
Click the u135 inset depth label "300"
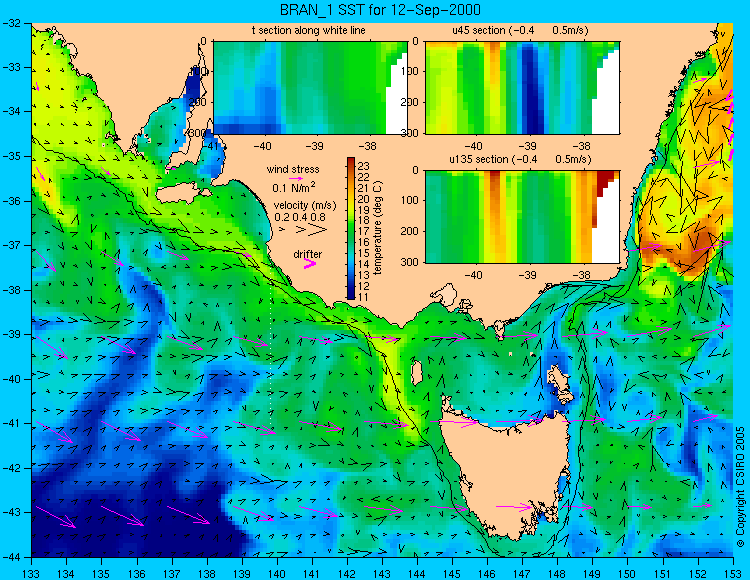click(x=411, y=262)
